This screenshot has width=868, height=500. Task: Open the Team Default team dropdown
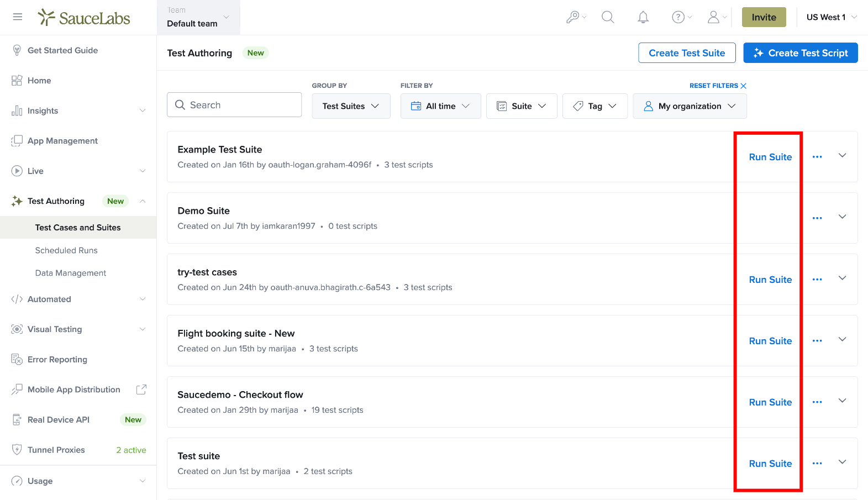pyautogui.click(x=199, y=18)
